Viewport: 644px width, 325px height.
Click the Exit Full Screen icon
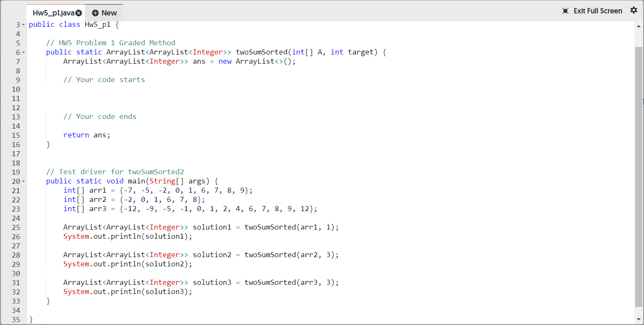[x=565, y=10]
